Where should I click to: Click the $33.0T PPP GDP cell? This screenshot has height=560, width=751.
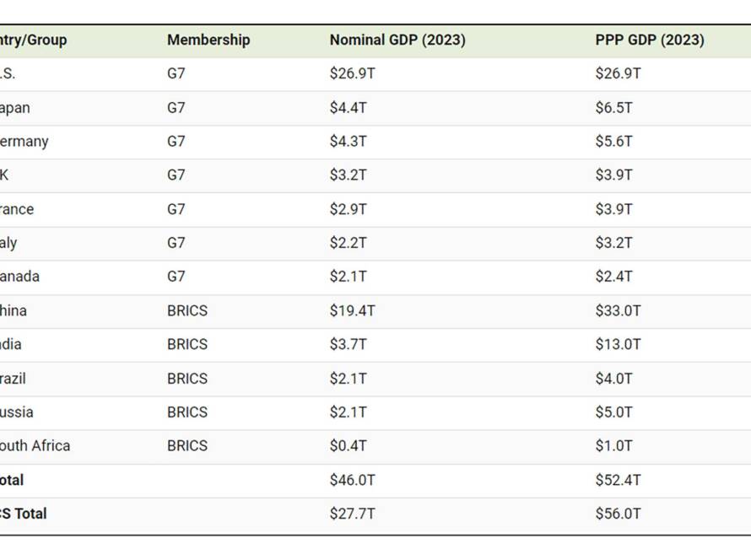coord(618,310)
